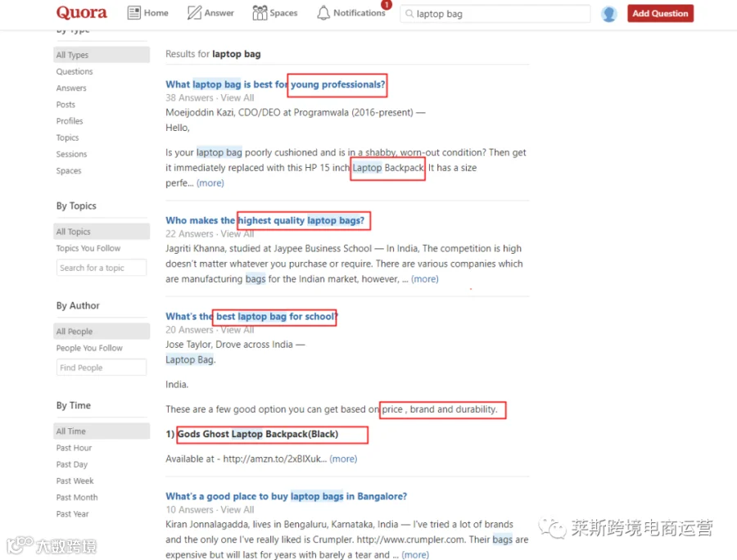The width and height of the screenshot is (737, 560).
Task: Expand (more) after amzn.to link
Action: point(343,458)
